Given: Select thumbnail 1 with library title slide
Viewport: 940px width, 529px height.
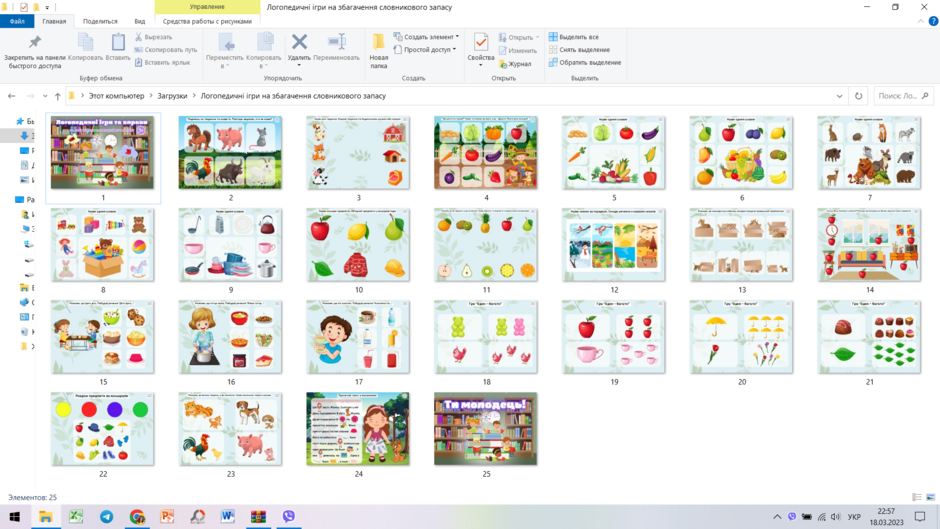Looking at the screenshot, I should (x=103, y=158).
